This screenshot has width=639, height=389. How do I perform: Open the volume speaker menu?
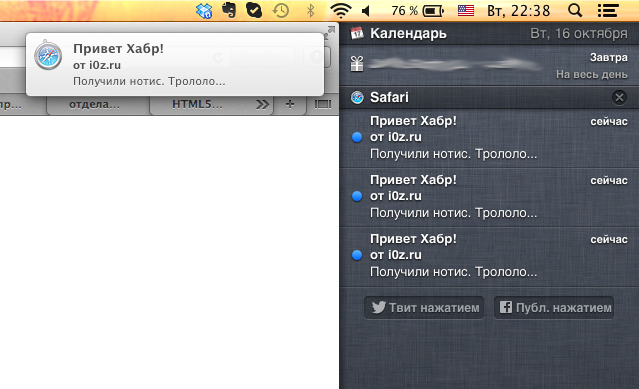point(366,11)
